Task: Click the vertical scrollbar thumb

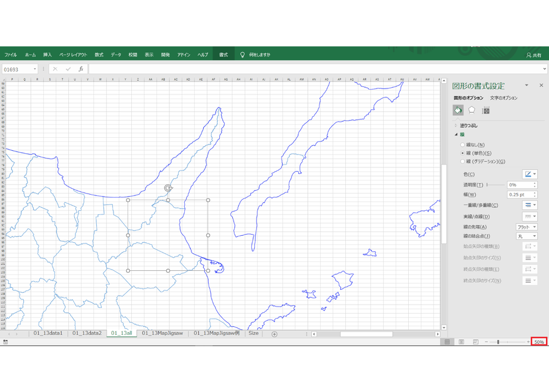Action: pyautogui.click(x=444, y=204)
